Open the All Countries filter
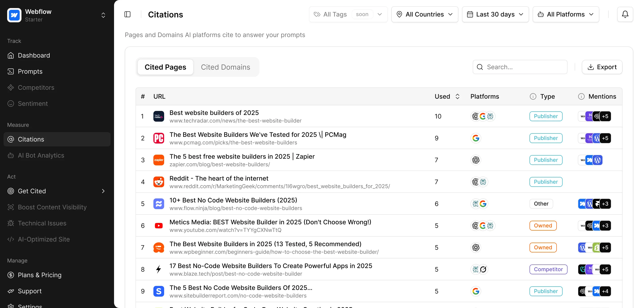The height and width of the screenshot is (308, 644). 424,14
